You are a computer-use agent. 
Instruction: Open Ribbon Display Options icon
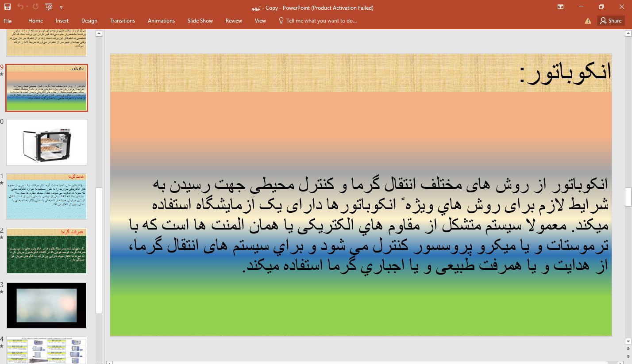[x=560, y=7]
